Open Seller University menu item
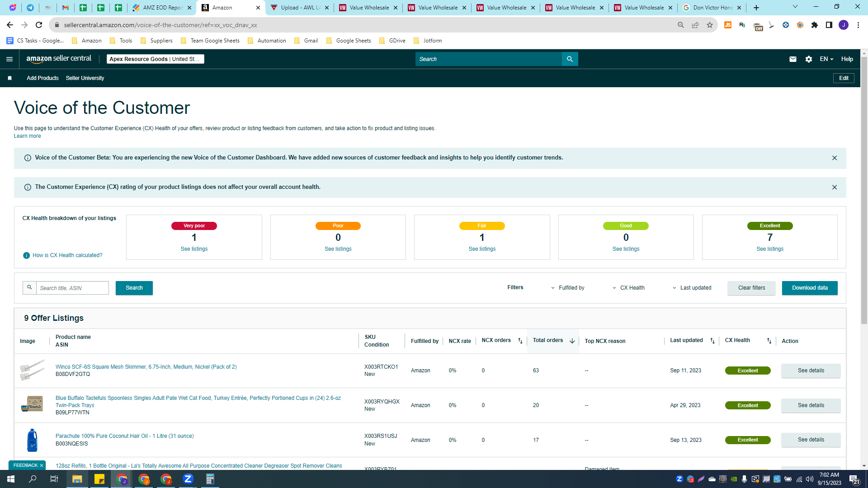868x488 pixels. [x=85, y=78]
